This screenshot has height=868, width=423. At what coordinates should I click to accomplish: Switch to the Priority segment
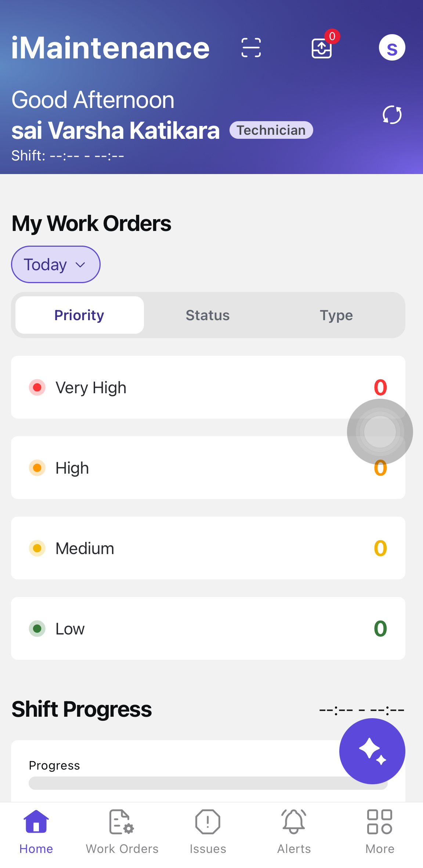pyautogui.click(x=79, y=315)
